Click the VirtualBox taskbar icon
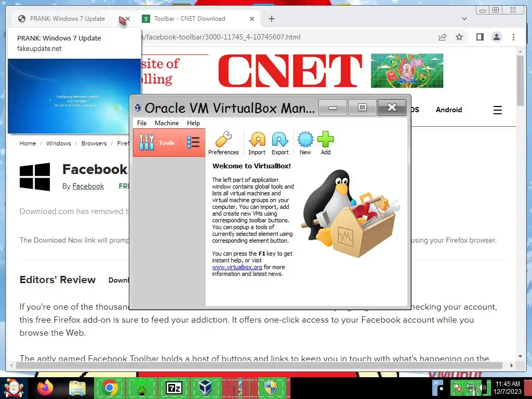This screenshot has height=399, width=532. (x=206, y=388)
